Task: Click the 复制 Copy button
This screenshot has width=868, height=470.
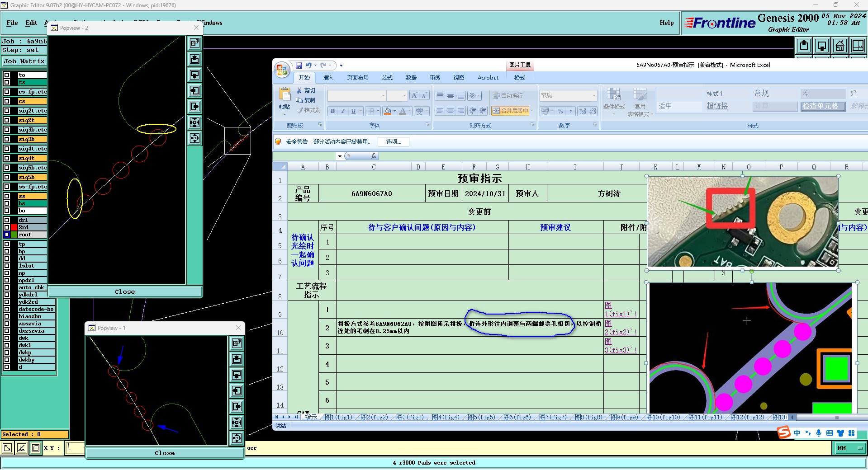Action: tap(306, 100)
